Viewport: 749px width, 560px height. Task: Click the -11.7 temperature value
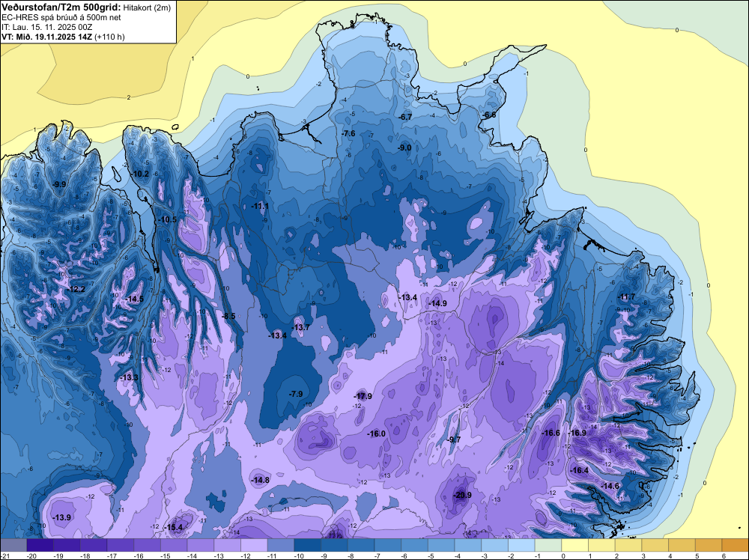(x=627, y=297)
